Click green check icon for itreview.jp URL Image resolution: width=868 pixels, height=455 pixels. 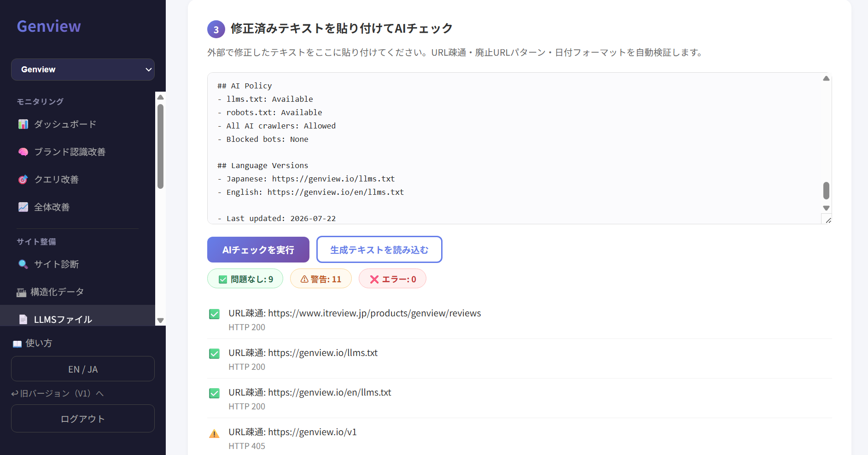tap(215, 314)
